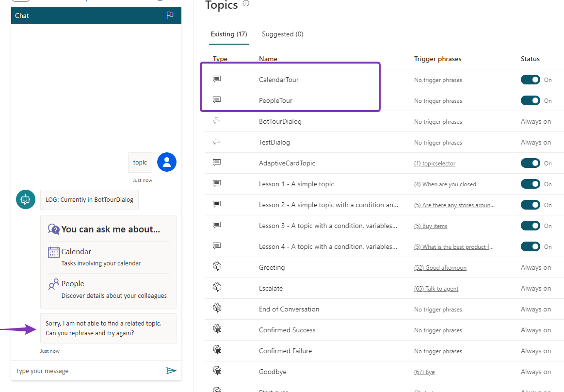Image resolution: width=564 pixels, height=392 pixels.
Task: Open the (67) Bye trigger phrases link
Action: (x=424, y=372)
